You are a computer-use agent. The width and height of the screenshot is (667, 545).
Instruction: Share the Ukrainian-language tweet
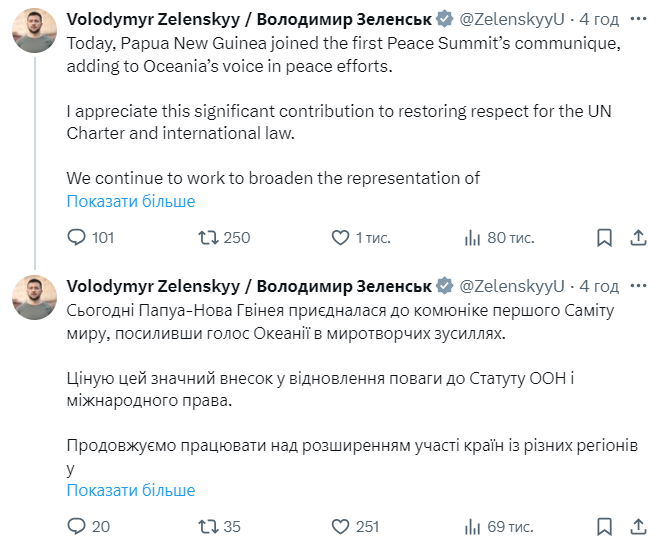638,526
